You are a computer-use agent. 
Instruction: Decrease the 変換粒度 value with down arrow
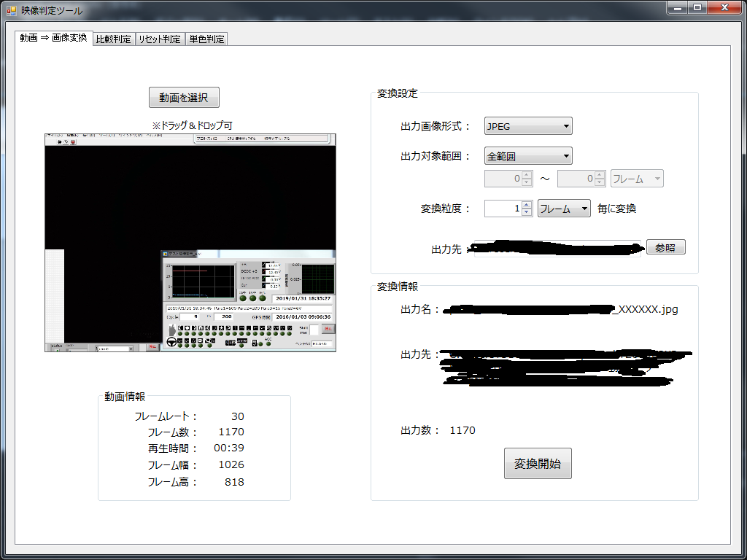tap(527, 212)
